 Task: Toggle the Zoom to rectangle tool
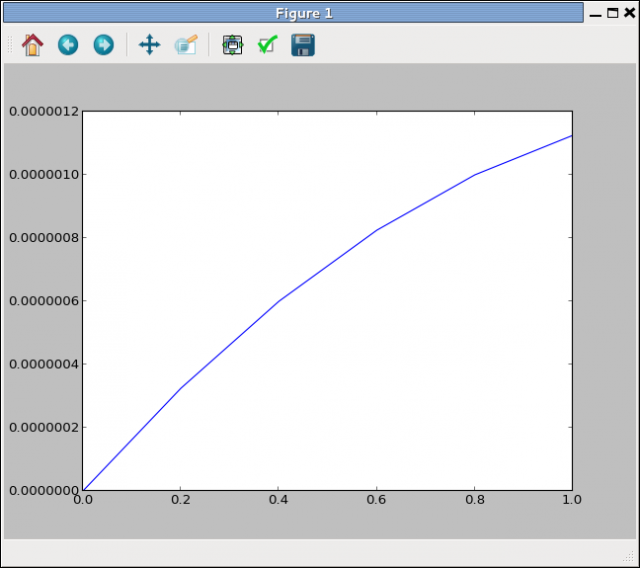point(186,45)
